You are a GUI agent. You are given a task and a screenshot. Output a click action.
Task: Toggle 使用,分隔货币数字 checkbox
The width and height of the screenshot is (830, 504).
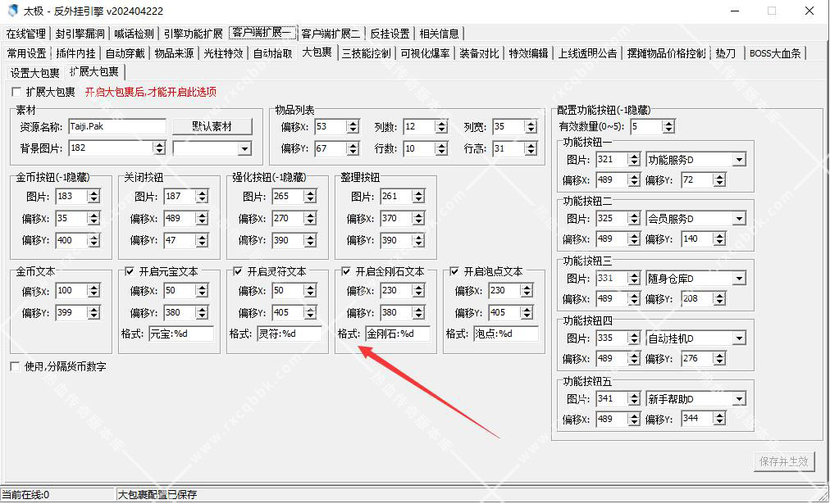(x=15, y=366)
